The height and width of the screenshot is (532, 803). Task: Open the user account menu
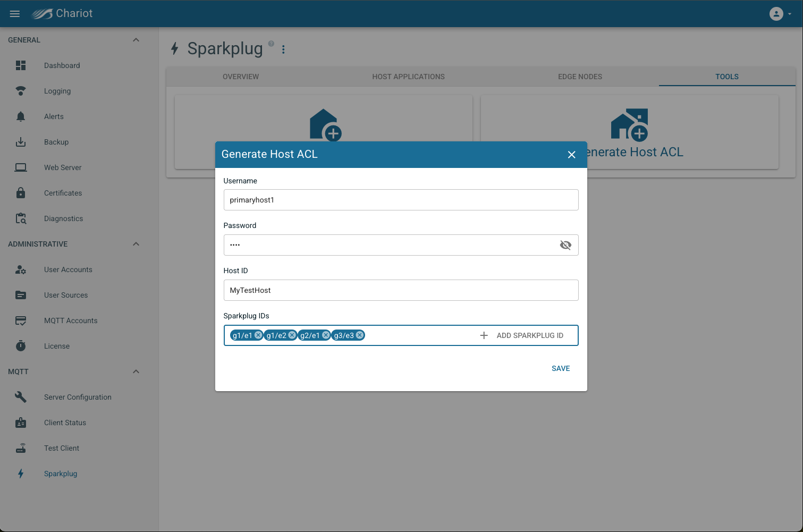(x=780, y=14)
